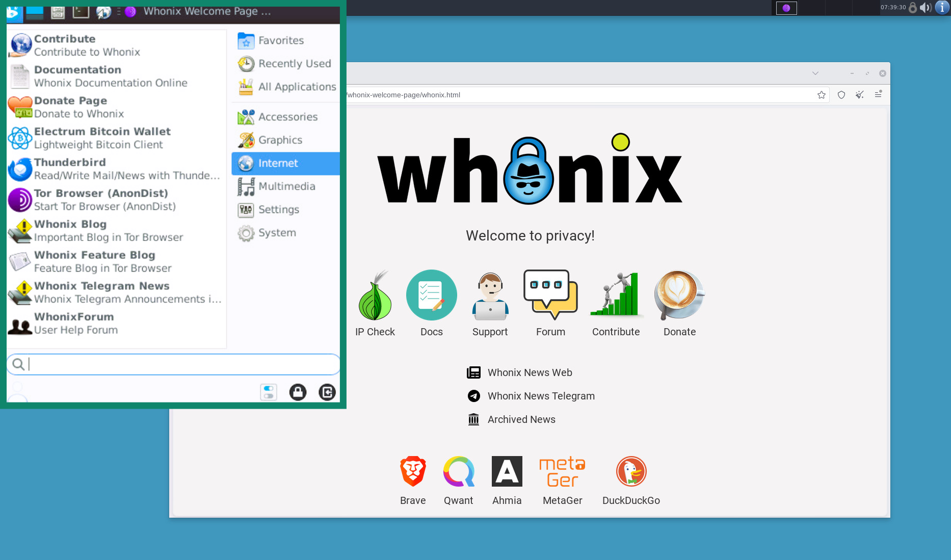The height and width of the screenshot is (560, 951).
Task: Open the tab list chevron in Brave titlebar
Action: point(815,73)
